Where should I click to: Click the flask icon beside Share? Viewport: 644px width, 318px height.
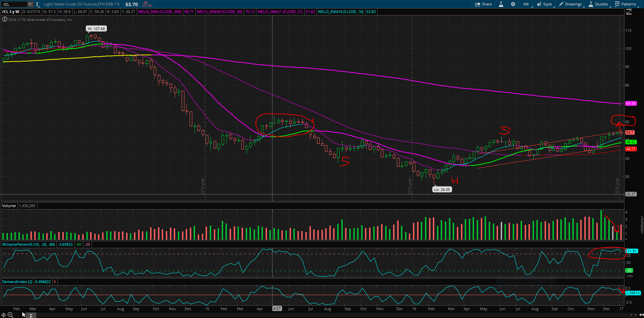(x=501, y=4)
